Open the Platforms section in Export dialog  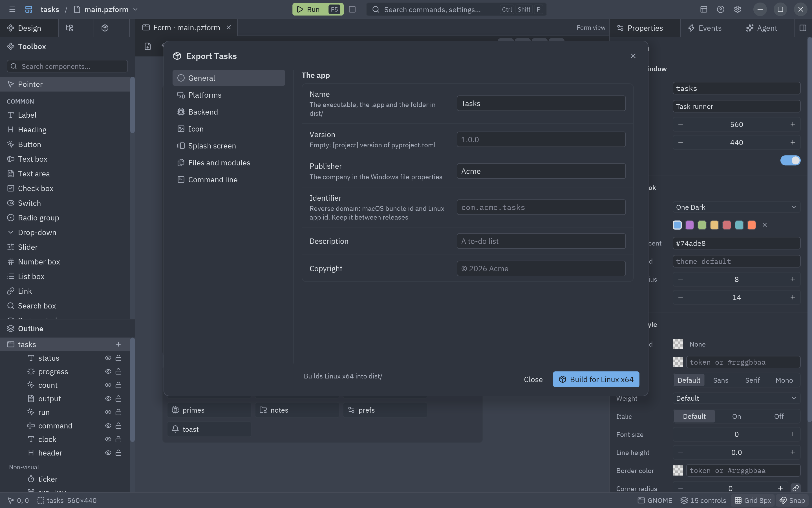click(229, 95)
